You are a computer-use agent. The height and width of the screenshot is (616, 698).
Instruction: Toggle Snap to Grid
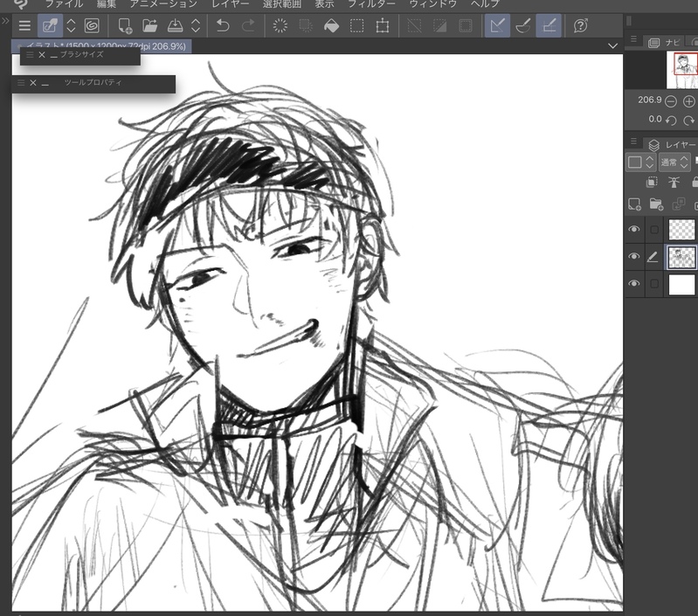(x=549, y=26)
